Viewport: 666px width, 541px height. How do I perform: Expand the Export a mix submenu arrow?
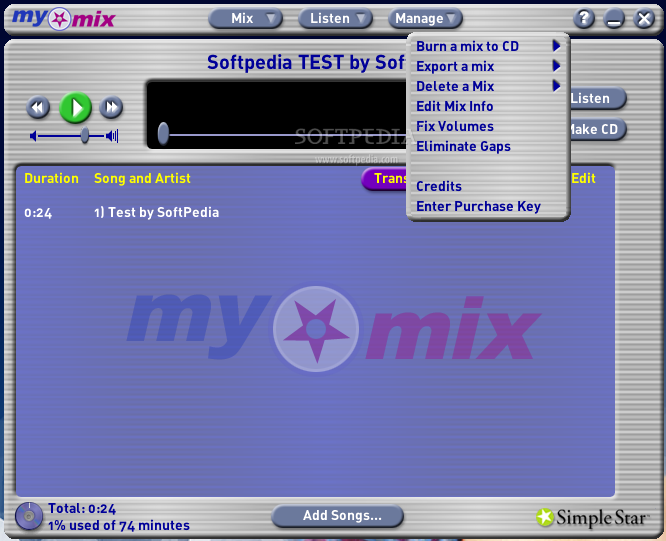click(556, 65)
